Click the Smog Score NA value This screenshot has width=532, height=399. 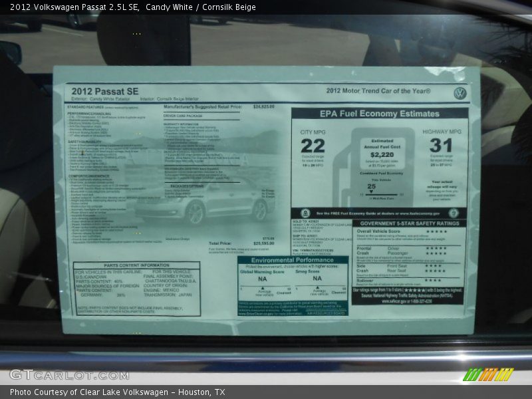pos(317,280)
